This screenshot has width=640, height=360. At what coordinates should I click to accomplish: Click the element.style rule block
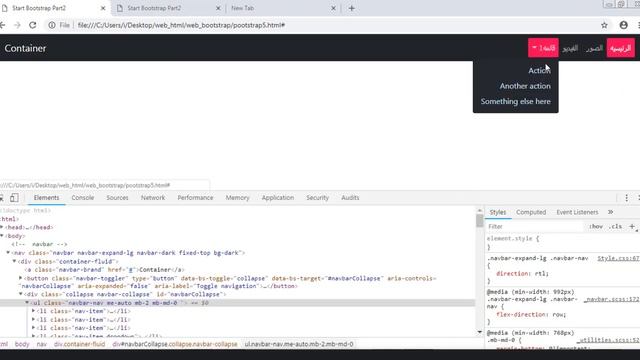tap(563, 242)
